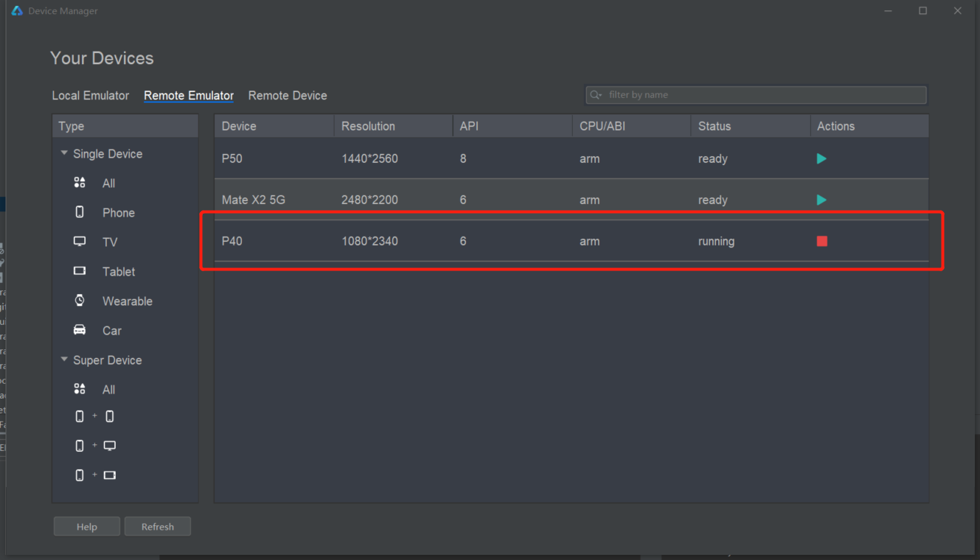Collapse the Single Device group
Image resolution: width=980 pixels, height=560 pixels.
(64, 153)
